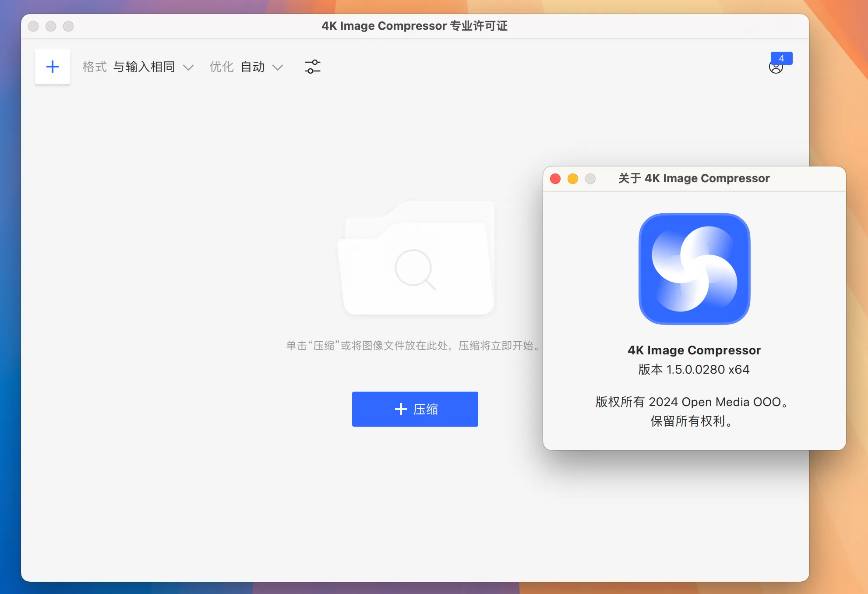
Task: Click the main window gray zoom button
Action: pyautogui.click(x=68, y=26)
